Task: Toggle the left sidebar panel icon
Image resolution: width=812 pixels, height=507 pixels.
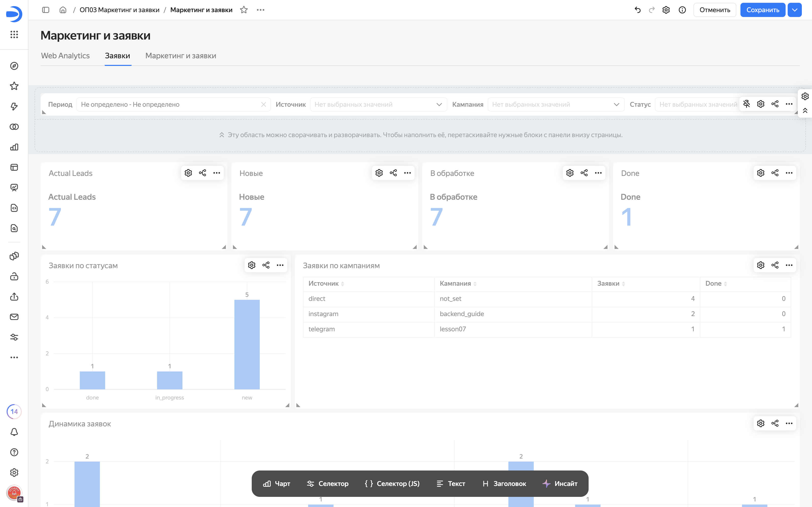Action: (46, 10)
